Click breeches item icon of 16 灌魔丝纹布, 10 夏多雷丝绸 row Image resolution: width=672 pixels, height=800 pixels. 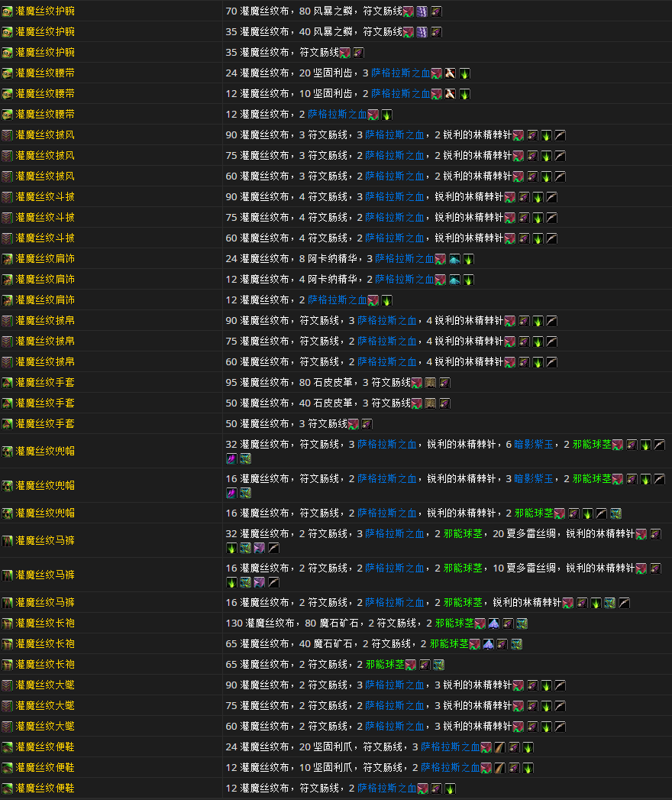pos(7,575)
